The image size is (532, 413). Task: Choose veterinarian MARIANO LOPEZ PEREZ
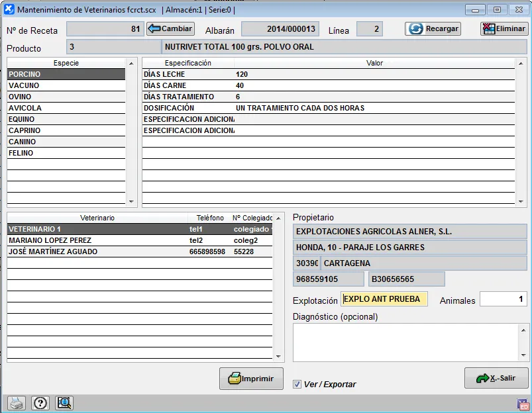[x=96, y=241]
